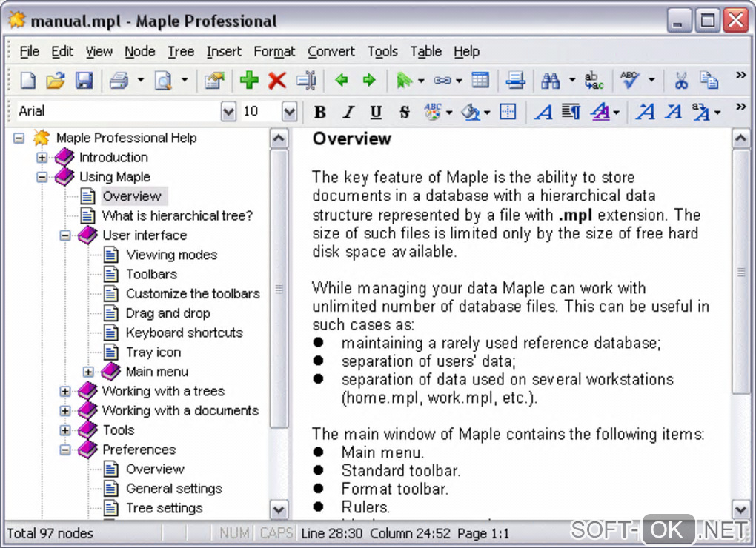Select 'What is hierarchical tree?' topic

tap(177, 215)
